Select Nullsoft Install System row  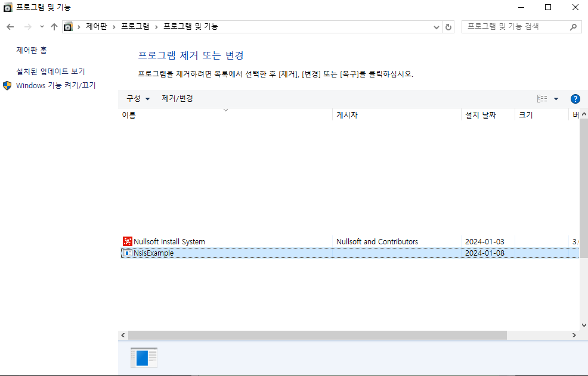[x=350, y=242]
